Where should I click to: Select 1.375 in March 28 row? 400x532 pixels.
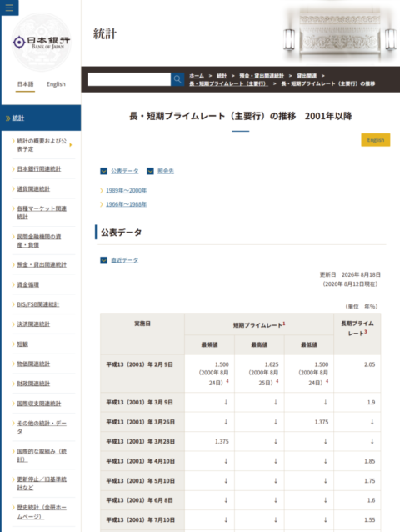tap(222, 441)
